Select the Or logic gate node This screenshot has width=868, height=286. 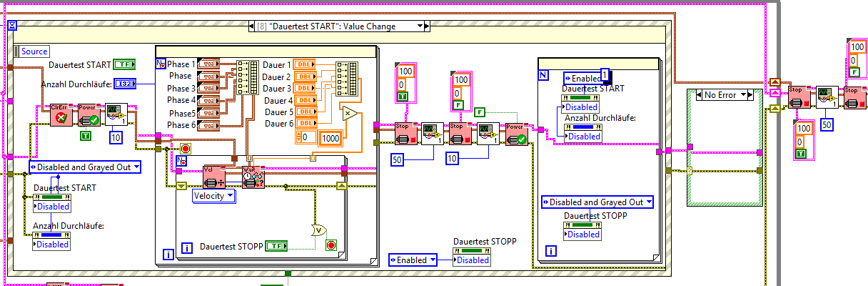click(318, 230)
